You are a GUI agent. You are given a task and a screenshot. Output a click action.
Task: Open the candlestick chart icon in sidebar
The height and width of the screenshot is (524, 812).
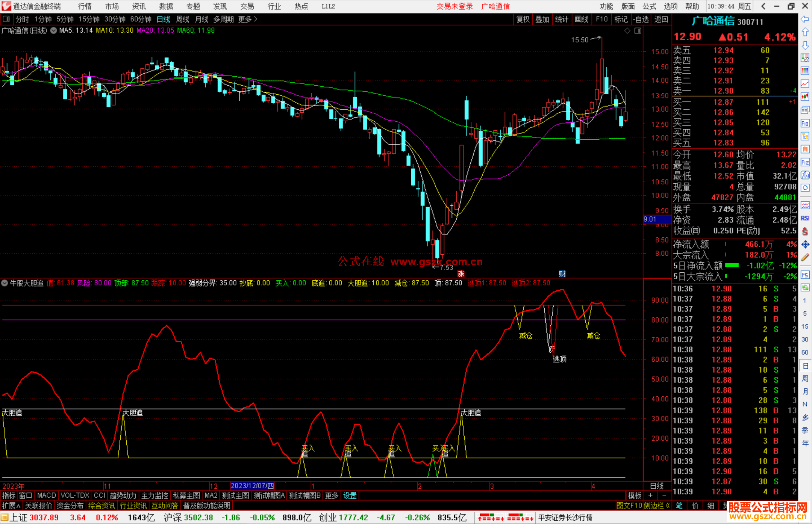click(x=805, y=97)
